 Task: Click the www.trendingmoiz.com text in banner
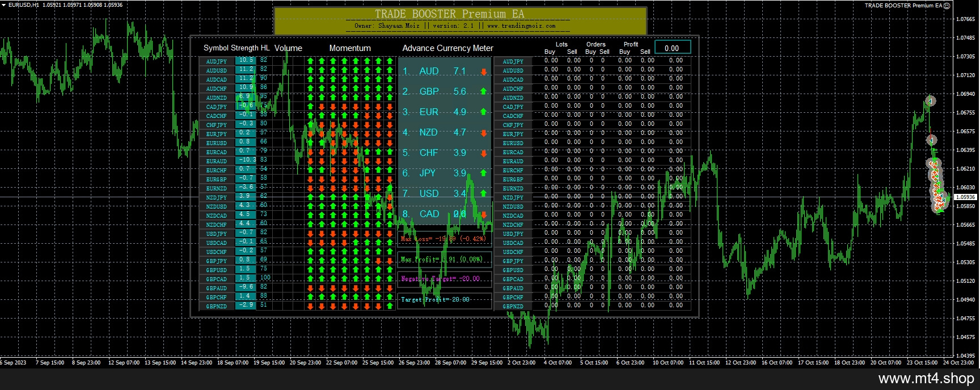(x=521, y=26)
